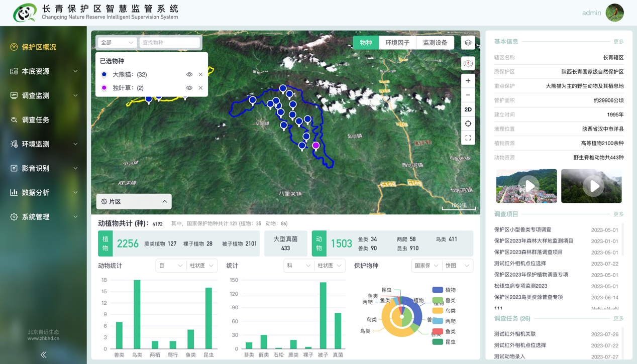Open the admin user avatar
Viewport: 637px width, 364px height.
pyautogui.click(x=615, y=13)
